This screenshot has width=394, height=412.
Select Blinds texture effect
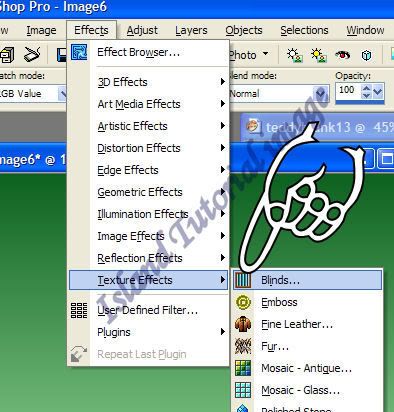(307, 280)
